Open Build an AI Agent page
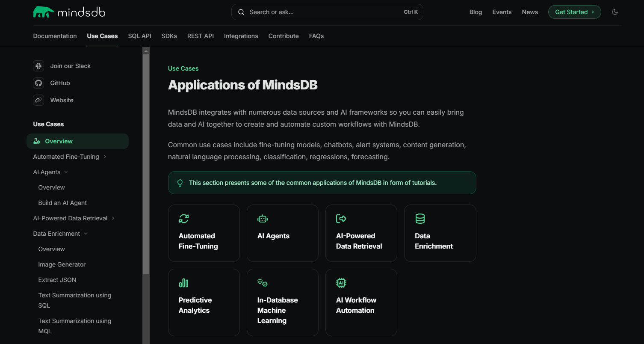Viewport: 644px width, 344px height. 62,203
